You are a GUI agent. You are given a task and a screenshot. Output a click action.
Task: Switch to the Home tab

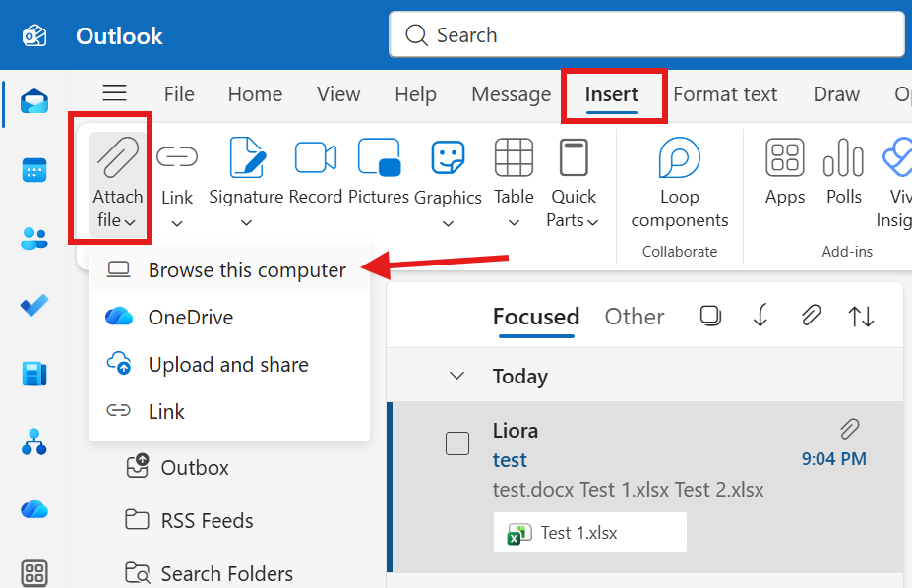255,94
